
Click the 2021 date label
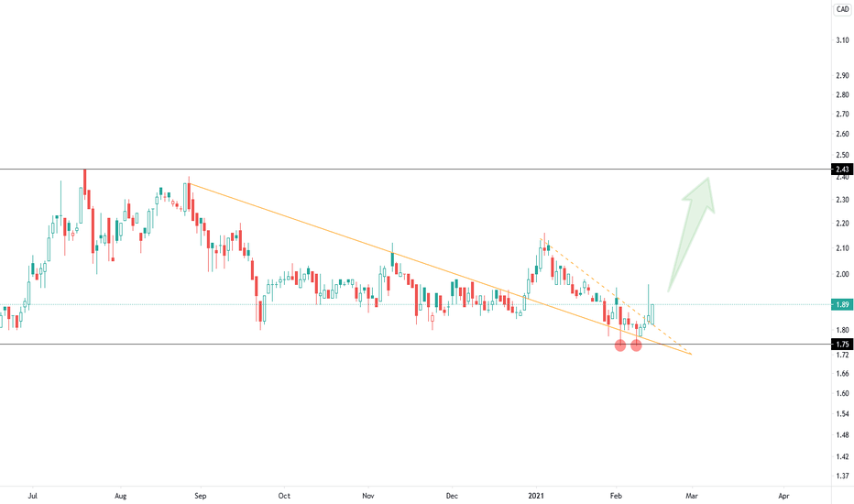point(536,496)
